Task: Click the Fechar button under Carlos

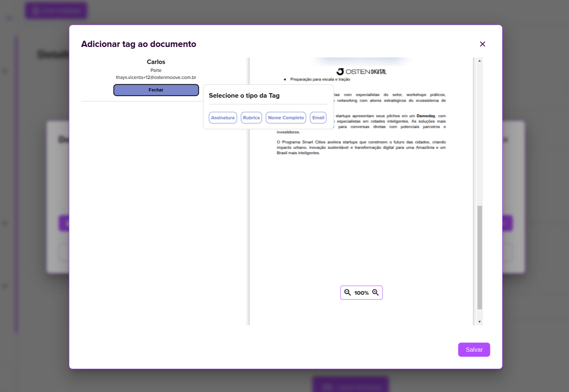Action: tap(156, 90)
